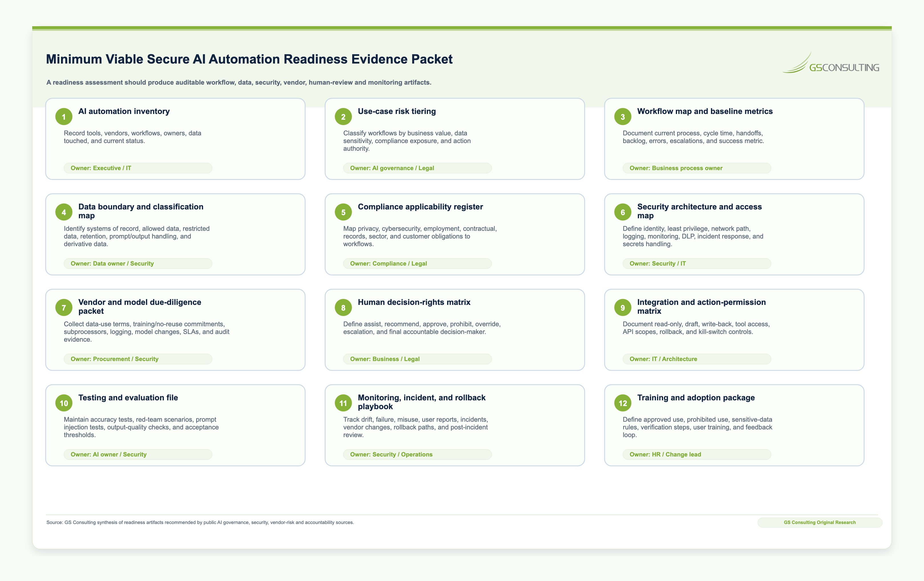Click description 'Define identity, least privilege, network path'
The image size is (924, 581).
(693, 236)
